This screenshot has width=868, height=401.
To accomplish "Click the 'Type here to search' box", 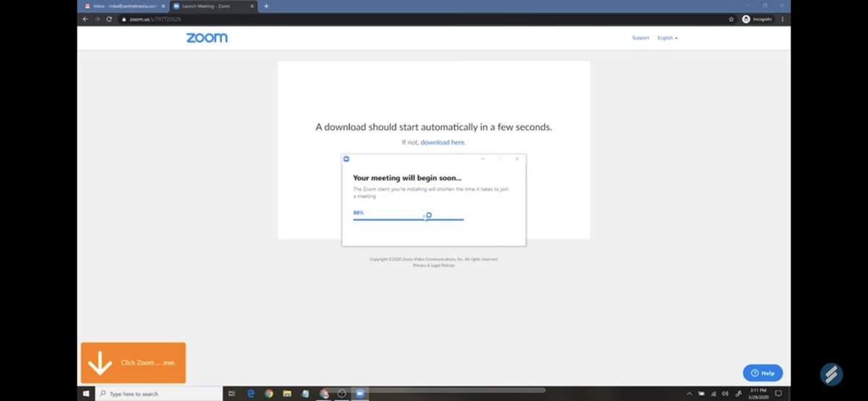I will [159, 394].
